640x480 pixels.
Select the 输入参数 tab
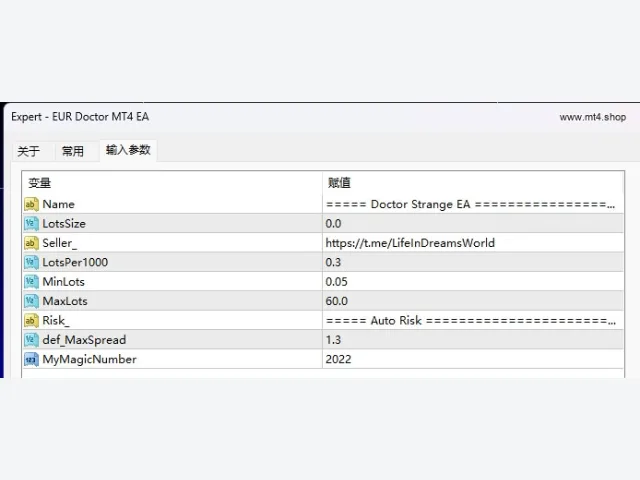coord(128,150)
